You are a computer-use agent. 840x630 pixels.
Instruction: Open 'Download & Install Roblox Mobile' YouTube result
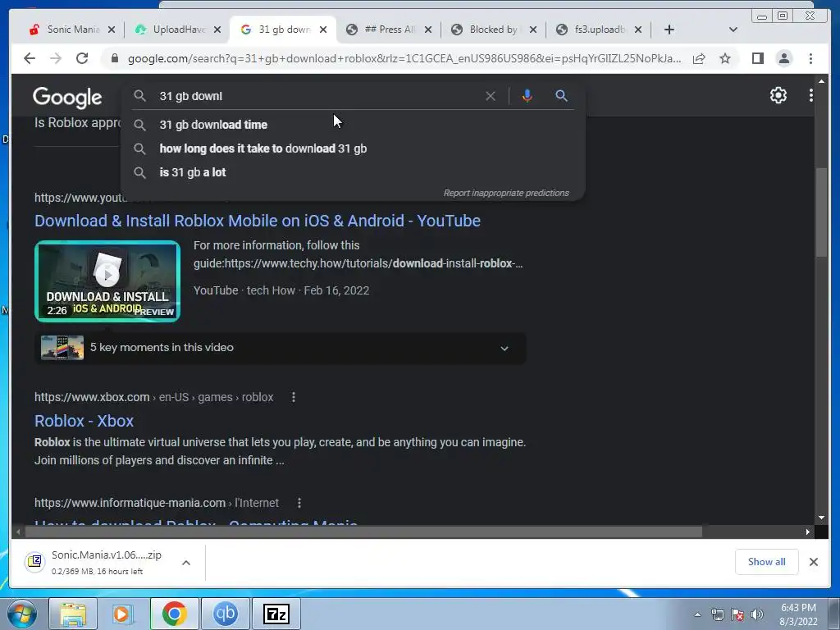257,221
